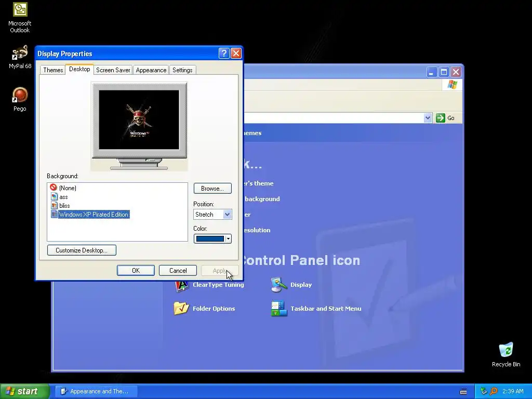Screen dimensions: 532x399
Task: Select 'Windows XP Pirated Edition' background
Action: pos(94,215)
